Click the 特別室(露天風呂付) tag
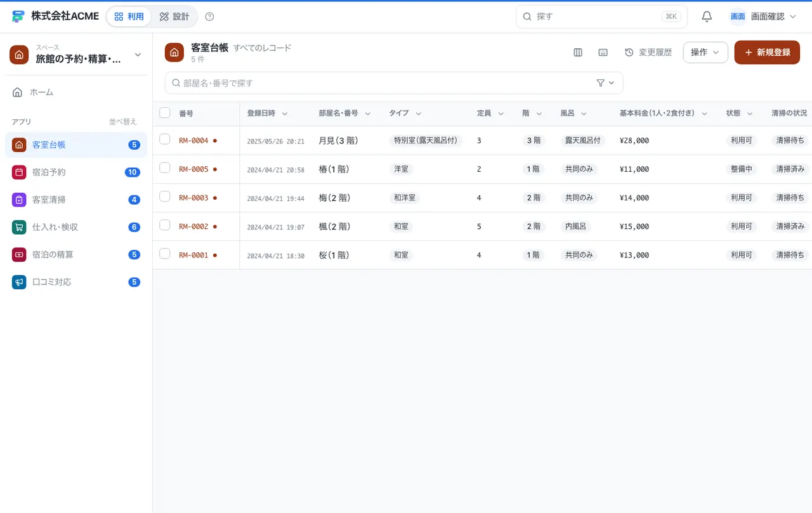Image resolution: width=812 pixels, height=513 pixels. click(426, 141)
